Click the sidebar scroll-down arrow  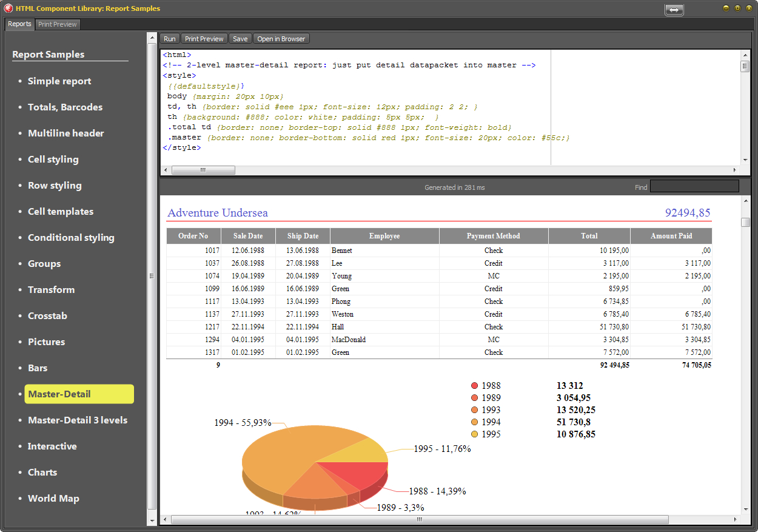[x=152, y=520]
